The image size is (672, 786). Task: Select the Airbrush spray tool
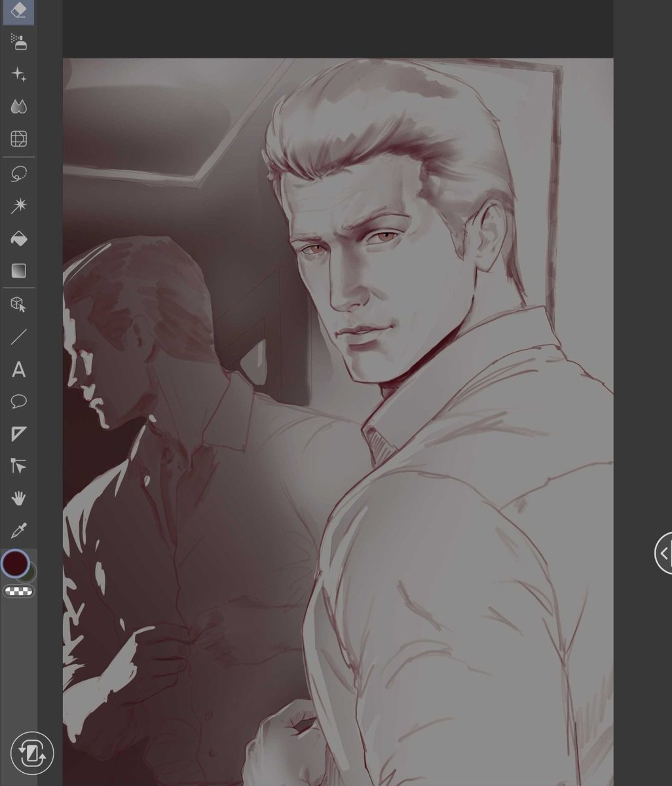click(18, 43)
